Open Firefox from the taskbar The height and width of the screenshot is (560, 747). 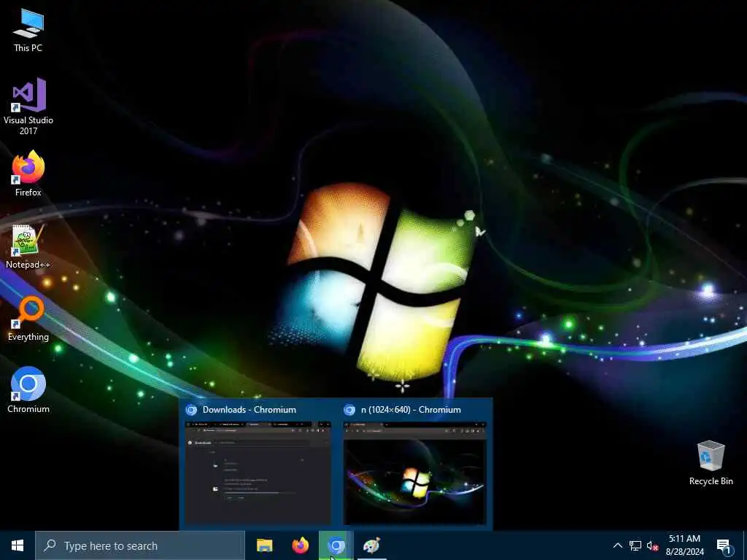(300, 545)
